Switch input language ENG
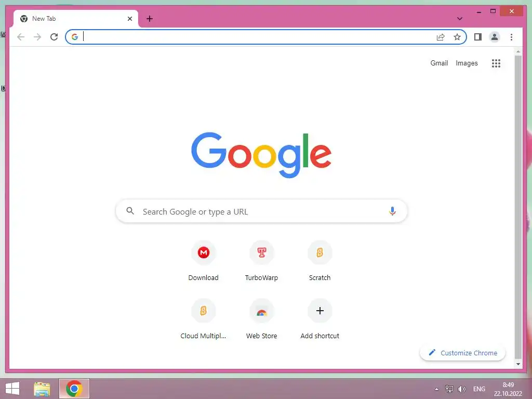Viewport: 532px width, 399px height. tap(479, 389)
